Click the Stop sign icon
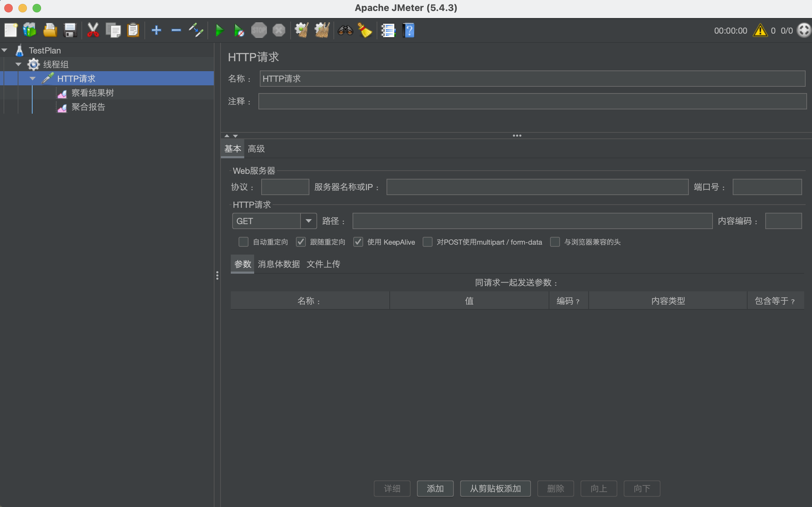The height and width of the screenshot is (507, 812). (259, 30)
